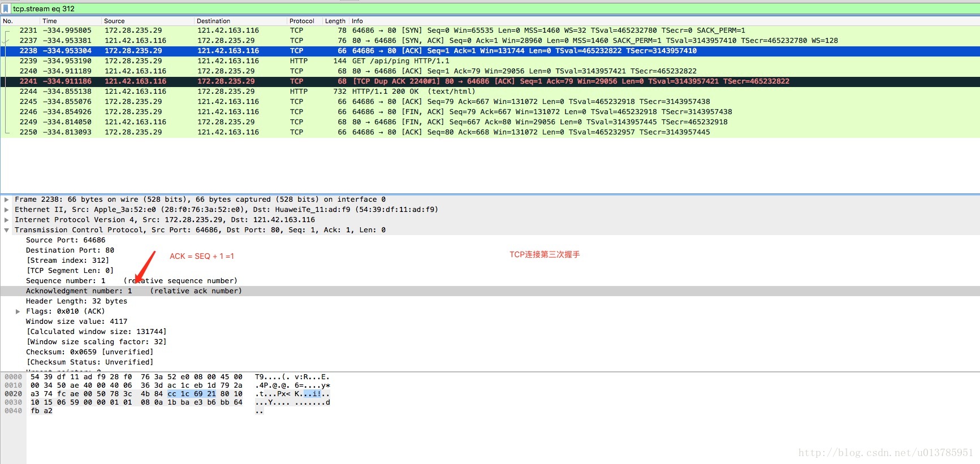Select packet 2246 FIN, ACK row
Screen dimensions: 980x464
click(x=490, y=112)
